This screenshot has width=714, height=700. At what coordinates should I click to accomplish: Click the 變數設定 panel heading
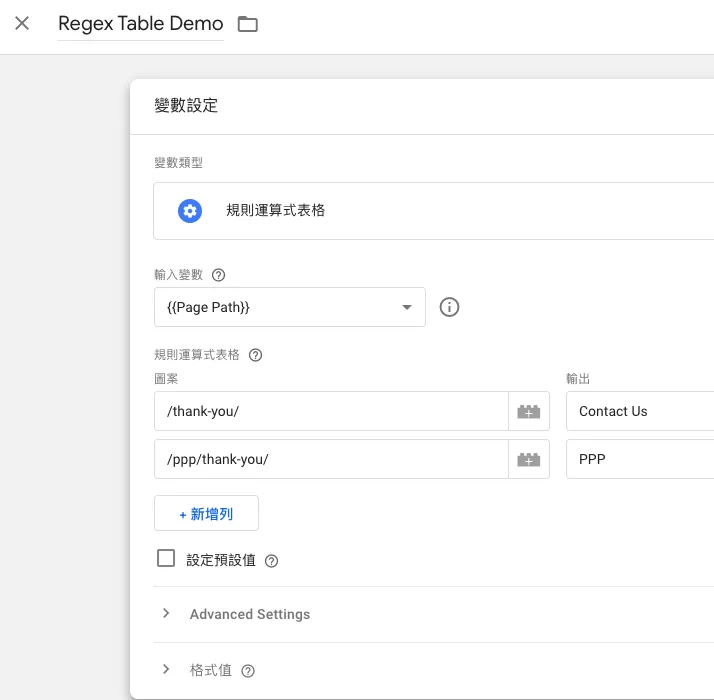[x=186, y=106]
